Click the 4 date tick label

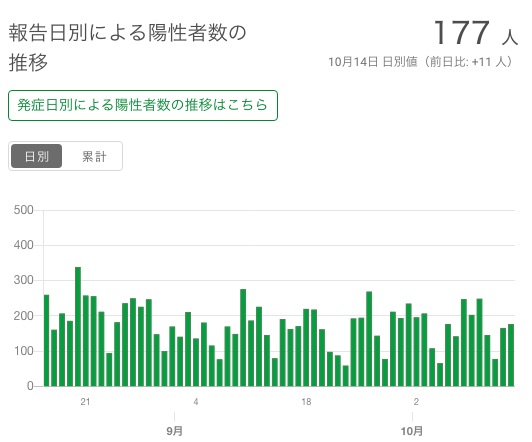coord(196,402)
